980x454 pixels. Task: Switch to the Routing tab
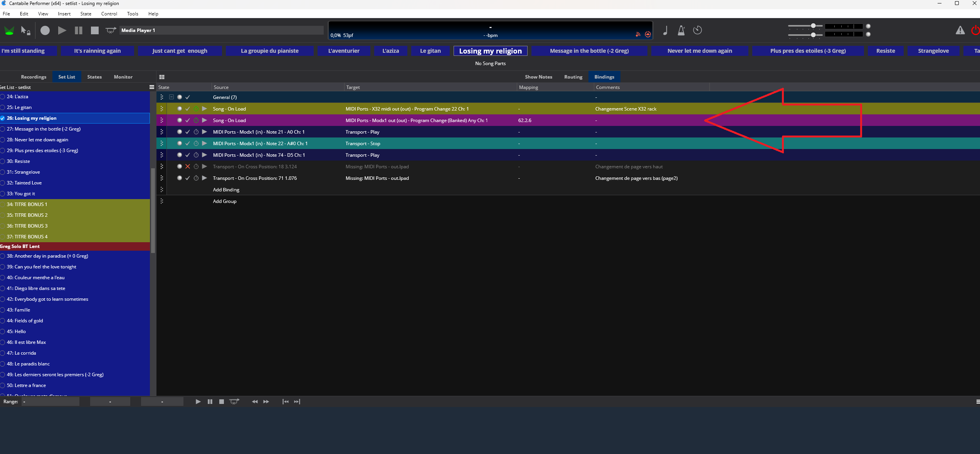click(573, 77)
